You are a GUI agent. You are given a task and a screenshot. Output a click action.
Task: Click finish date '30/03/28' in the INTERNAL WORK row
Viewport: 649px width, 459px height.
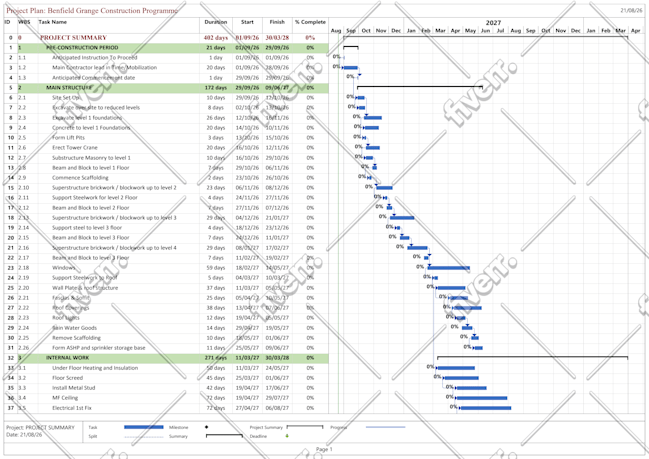click(x=277, y=358)
